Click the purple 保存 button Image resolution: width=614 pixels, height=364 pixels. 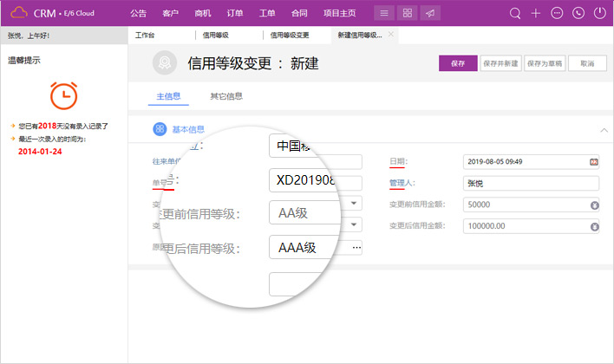click(458, 63)
